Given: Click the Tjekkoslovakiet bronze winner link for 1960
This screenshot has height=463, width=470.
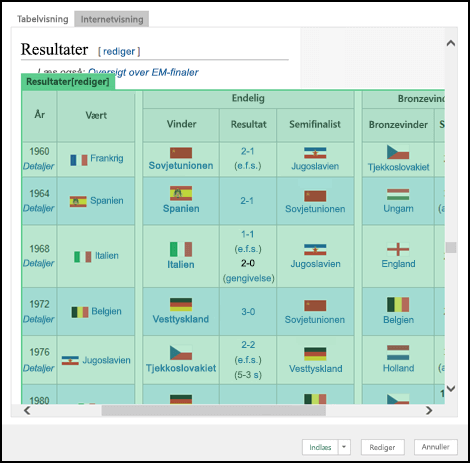Looking at the screenshot, I should 398,167.
